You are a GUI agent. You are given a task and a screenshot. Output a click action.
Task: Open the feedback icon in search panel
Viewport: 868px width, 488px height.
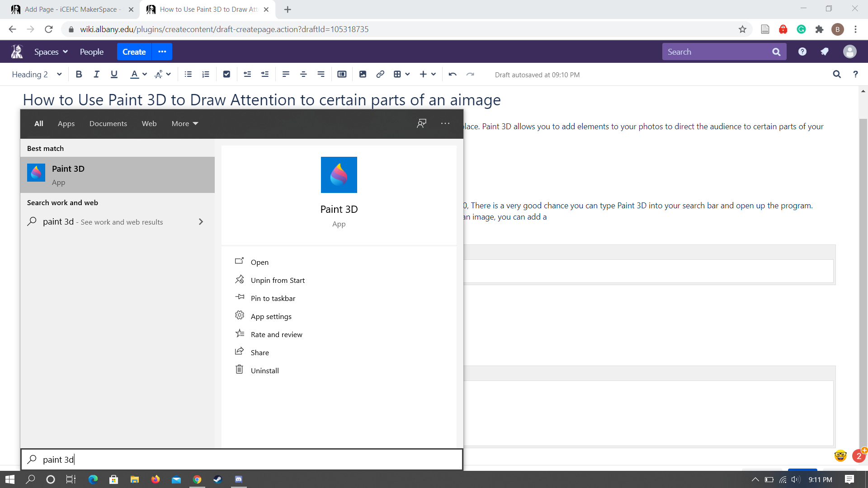(422, 123)
